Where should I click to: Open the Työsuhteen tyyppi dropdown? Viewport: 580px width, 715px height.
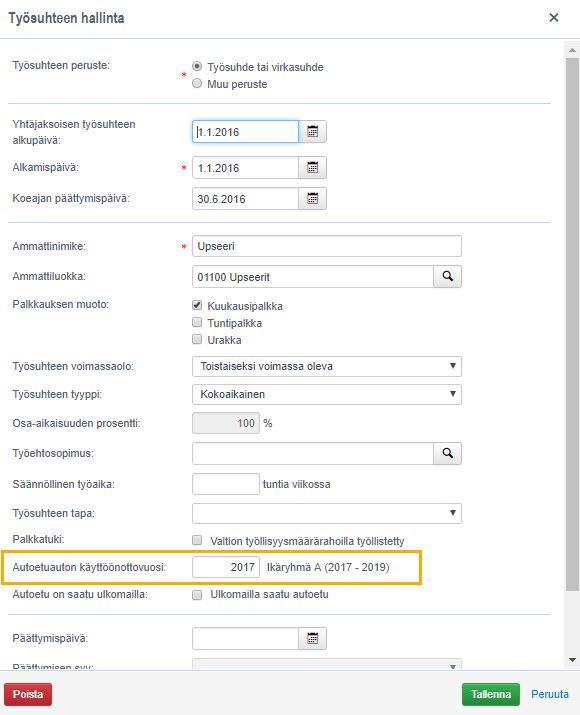click(327, 394)
